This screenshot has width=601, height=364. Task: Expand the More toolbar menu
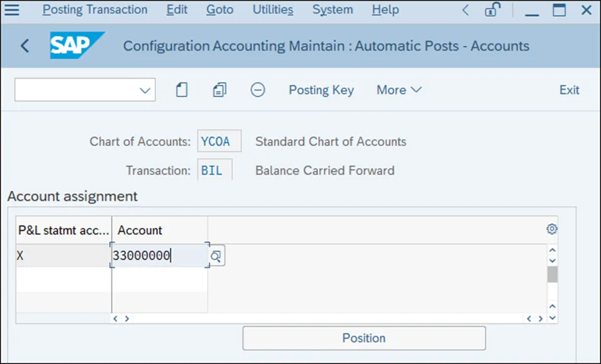click(399, 90)
